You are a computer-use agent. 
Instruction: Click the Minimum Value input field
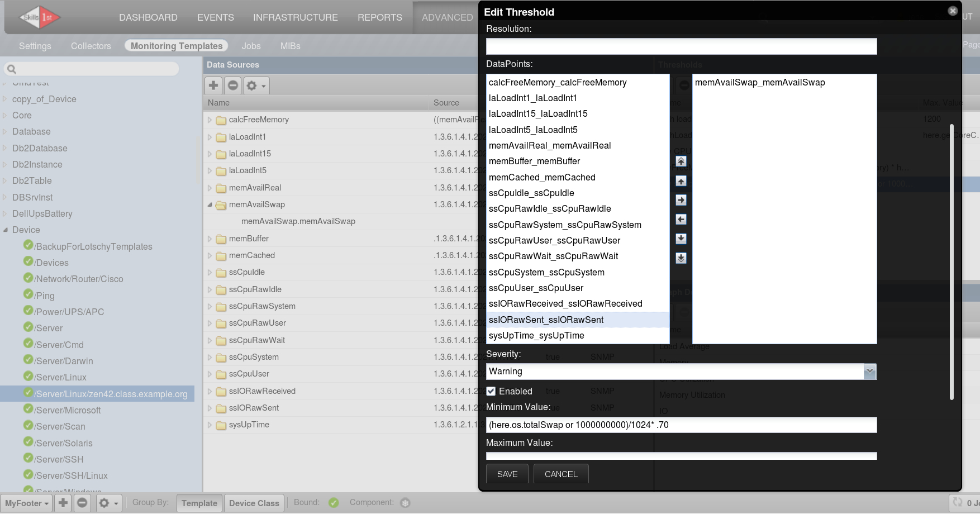pos(681,425)
